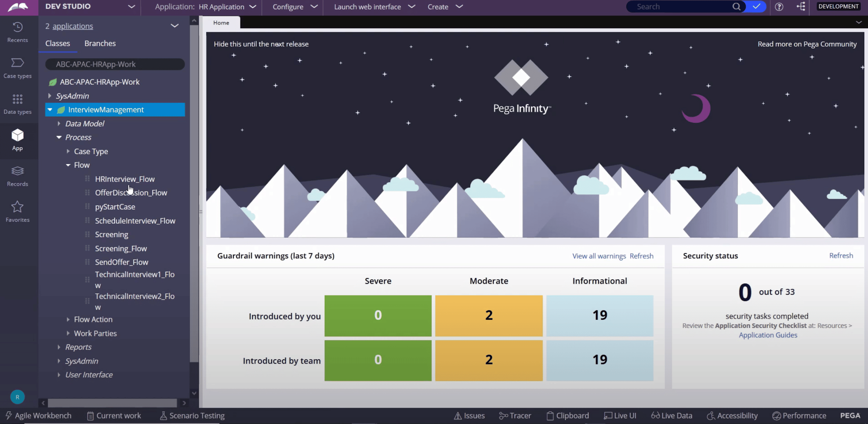This screenshot has height=424, width=868.
Task: Open the Performance tool
Action: [799, 416]
